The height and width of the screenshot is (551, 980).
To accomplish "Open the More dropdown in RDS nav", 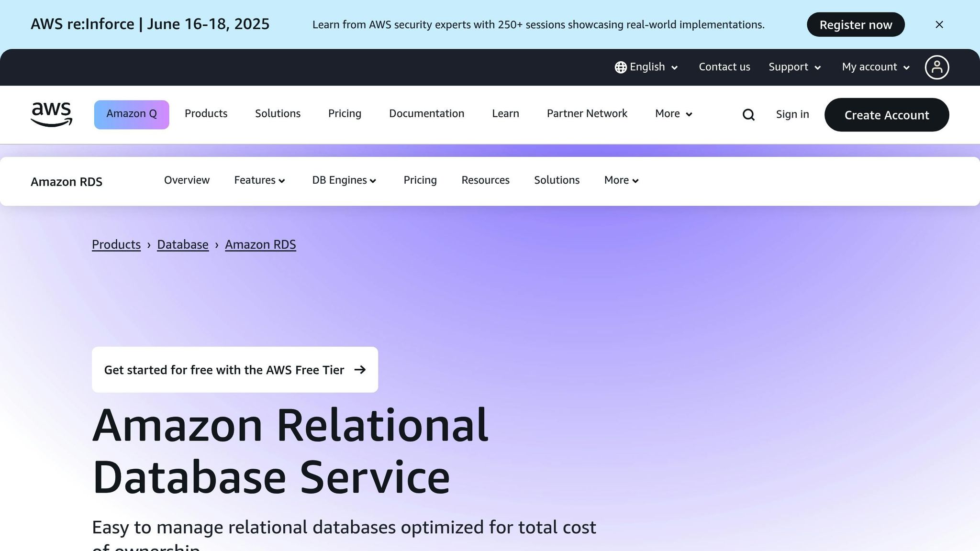I will point(622,180).
